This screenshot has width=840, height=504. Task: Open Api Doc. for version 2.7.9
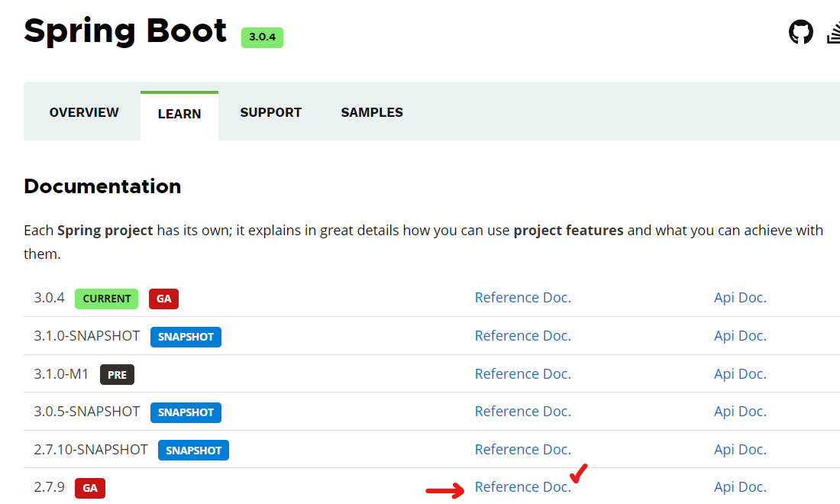point(741,487)
